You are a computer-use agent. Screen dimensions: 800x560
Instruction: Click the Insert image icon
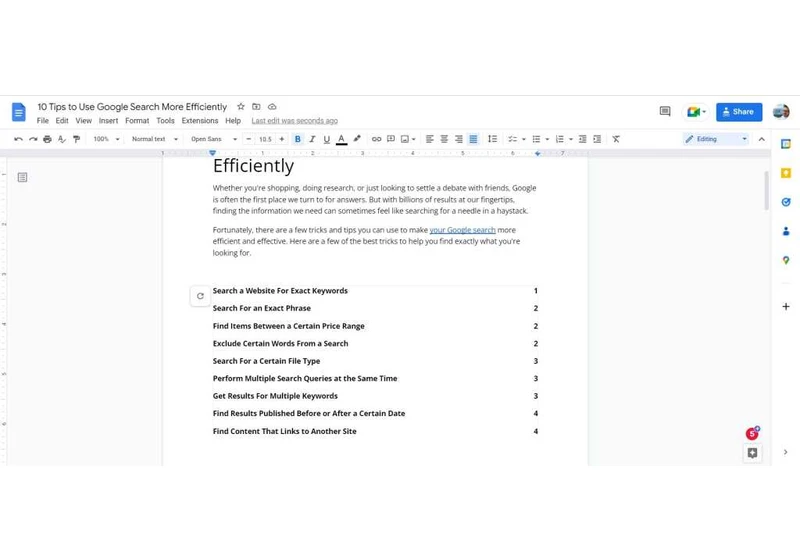tap(405, 139)
